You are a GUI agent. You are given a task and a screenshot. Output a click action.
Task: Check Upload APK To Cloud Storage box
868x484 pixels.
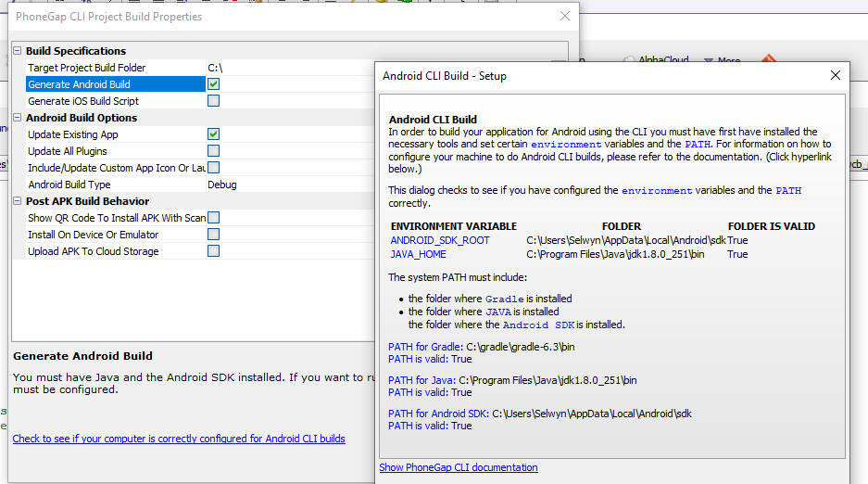pos(213,251)
